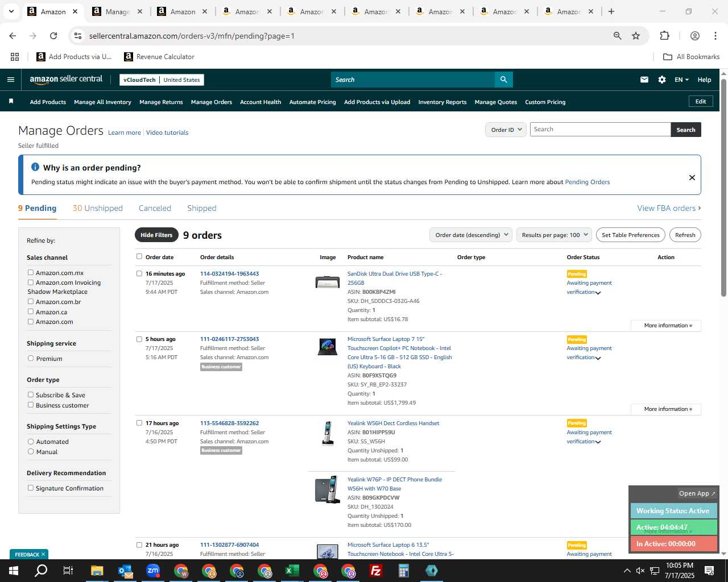Open Automate Pricing menu item
This screenshot has height=582, width=728.
pos(312,102)
